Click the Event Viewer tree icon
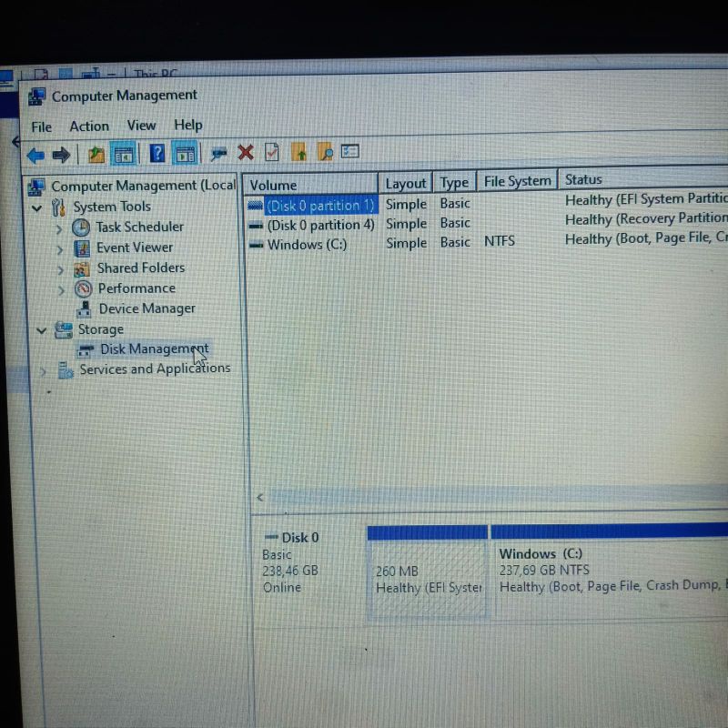Viewport: 728px width, 728px height. pyautogui.click(x=82, y=248)
